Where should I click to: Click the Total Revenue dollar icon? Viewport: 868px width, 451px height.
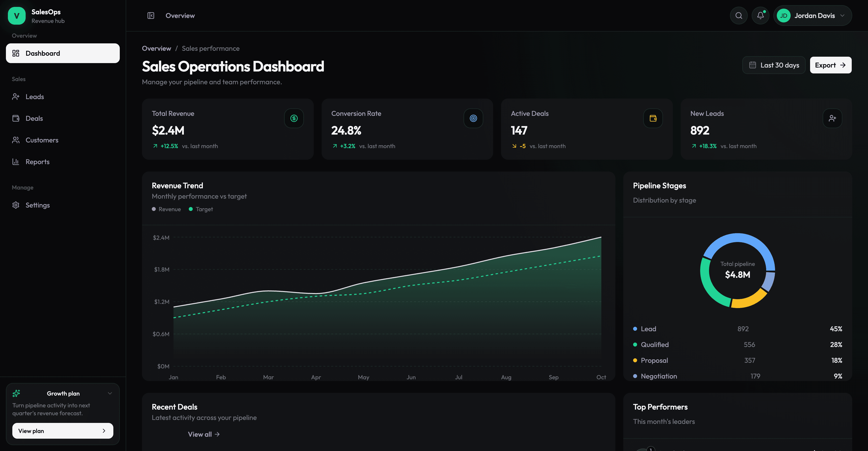tap(294, 118)
